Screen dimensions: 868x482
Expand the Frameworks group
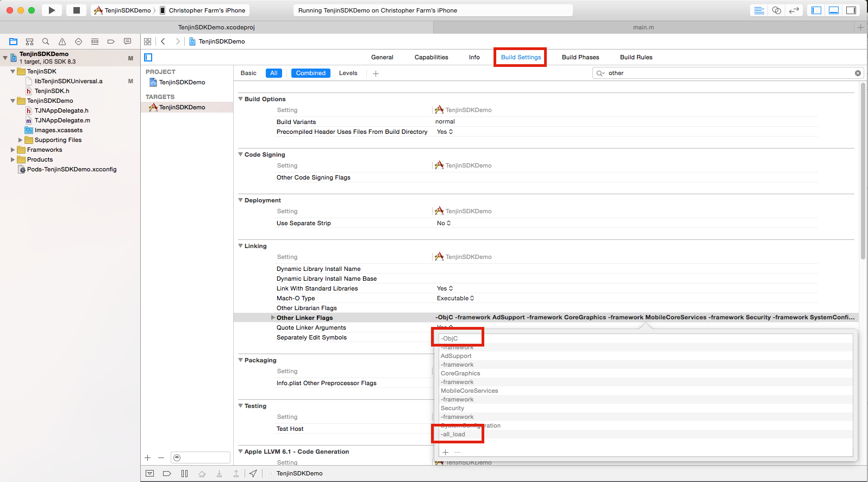point(13,150)
